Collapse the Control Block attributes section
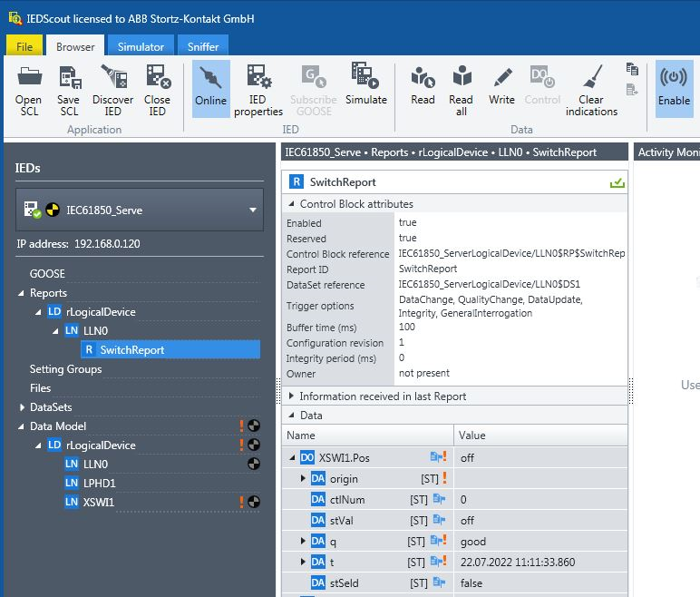 [x=291, y=204]
